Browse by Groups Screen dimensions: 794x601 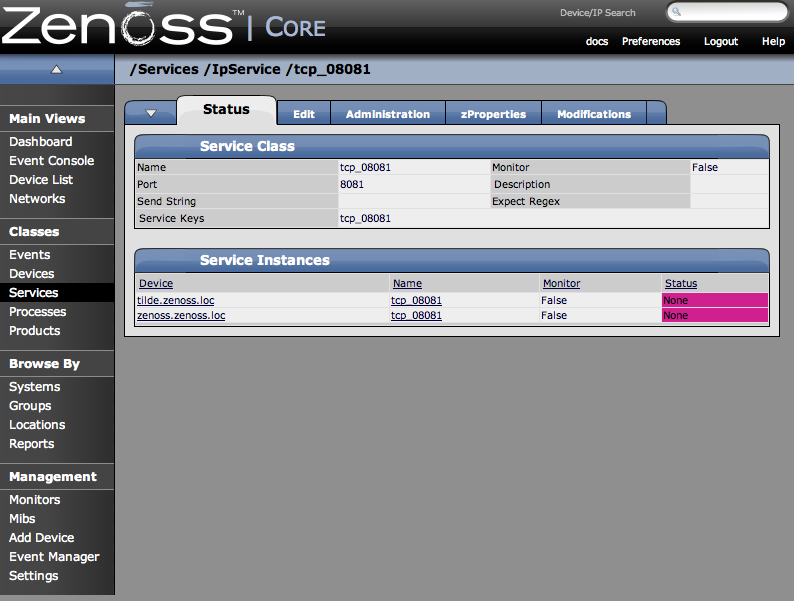pos(30,406)
